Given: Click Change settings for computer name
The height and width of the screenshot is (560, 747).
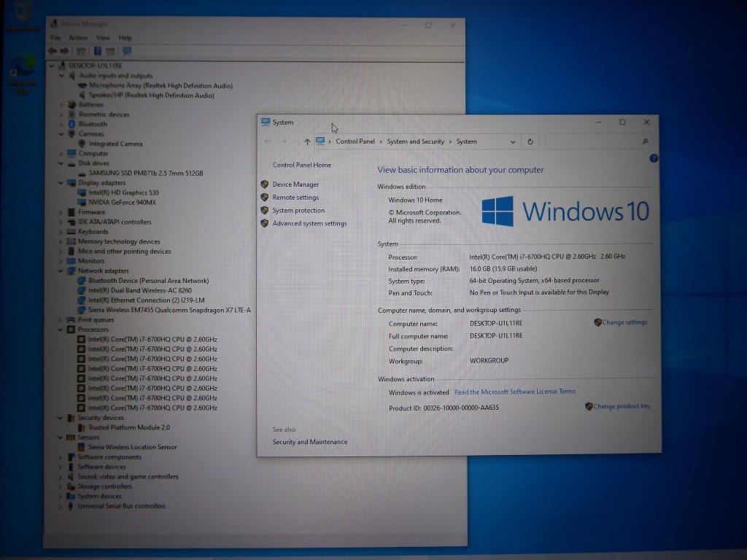Looking at the screenshot, I should (x=624, y=322).
